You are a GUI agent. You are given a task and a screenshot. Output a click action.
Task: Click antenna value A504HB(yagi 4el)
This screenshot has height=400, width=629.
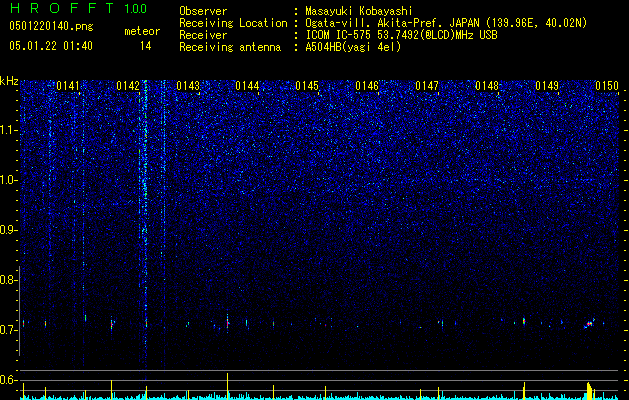point(353,47)
